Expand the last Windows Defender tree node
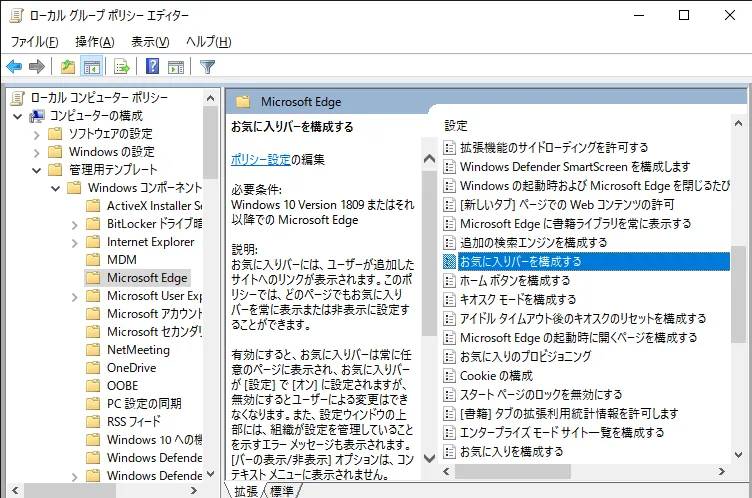 [x=74, y=476]
